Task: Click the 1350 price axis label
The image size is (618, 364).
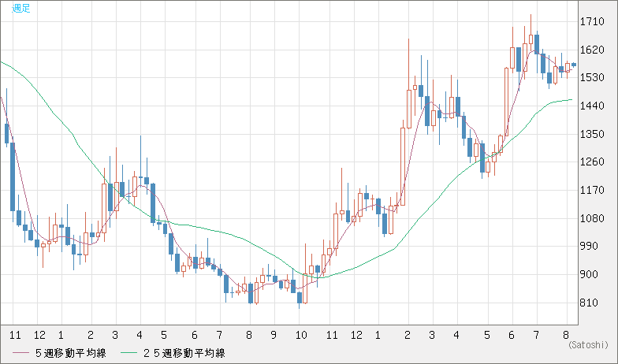Action: 592,134
